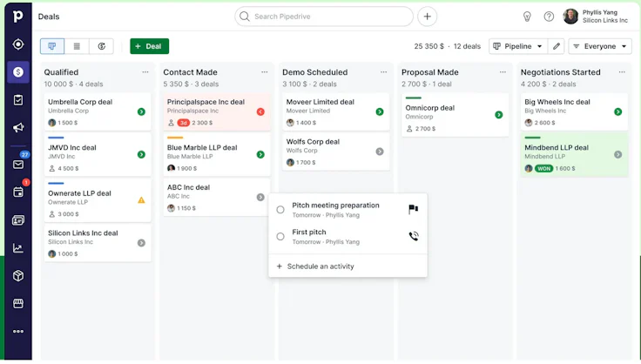641x364 pixels.
Task: Click the flag icon for Pitch meeting
Action: (x=414, y=209)
